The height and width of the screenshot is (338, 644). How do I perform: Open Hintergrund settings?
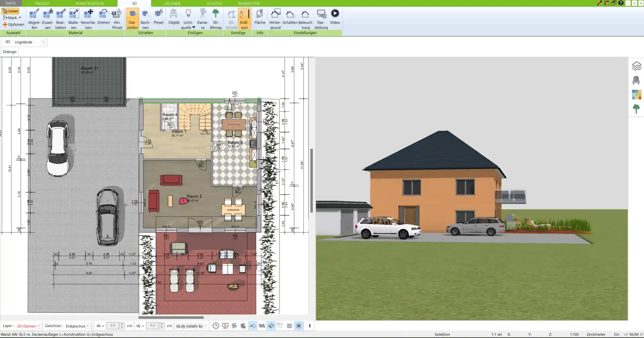275,19
